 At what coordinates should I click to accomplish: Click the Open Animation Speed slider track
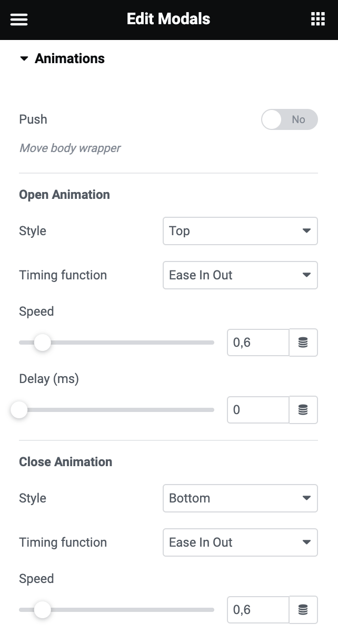coord(132,343)
